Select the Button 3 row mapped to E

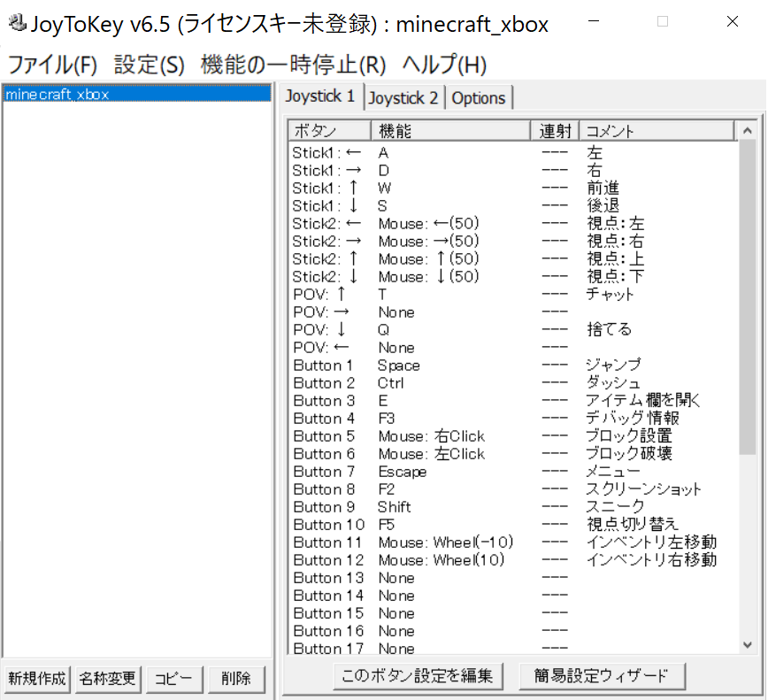[512, 401]
